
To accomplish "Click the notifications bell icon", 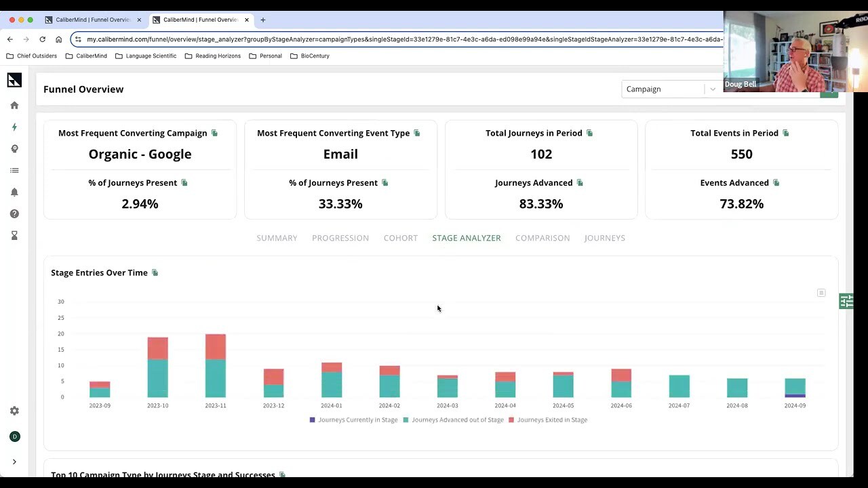I will (x=14, y=192).
